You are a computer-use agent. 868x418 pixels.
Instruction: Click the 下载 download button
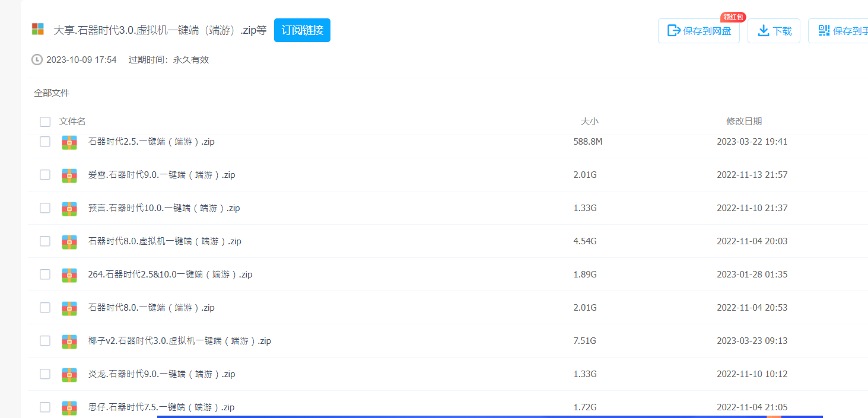[x=774, y=31]
